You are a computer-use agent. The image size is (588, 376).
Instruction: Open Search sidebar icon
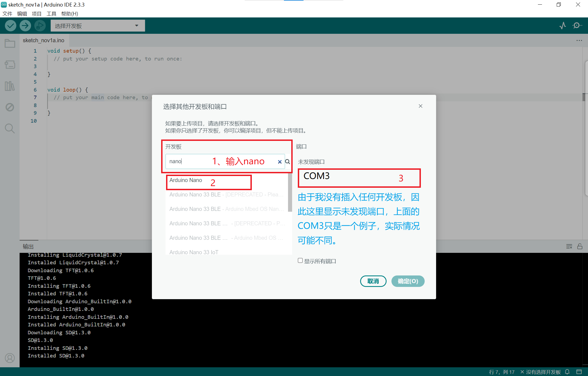pyautogui.click(x=10, y=128)
